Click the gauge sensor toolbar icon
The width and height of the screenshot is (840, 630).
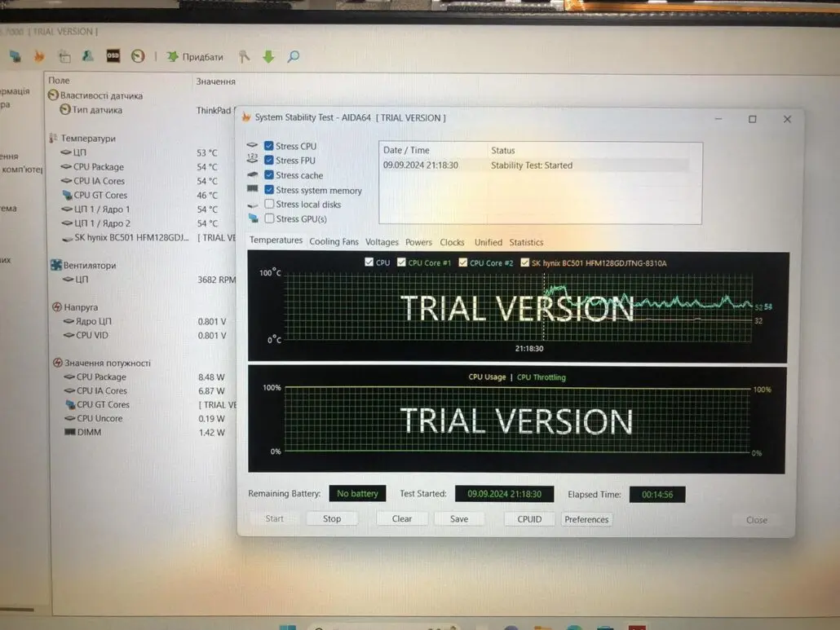[138, 56]
